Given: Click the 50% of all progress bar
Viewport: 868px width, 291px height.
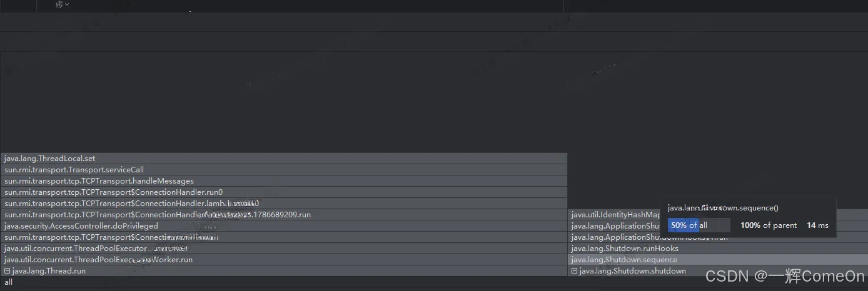Looking at the screenshot, I should point(699,225).
